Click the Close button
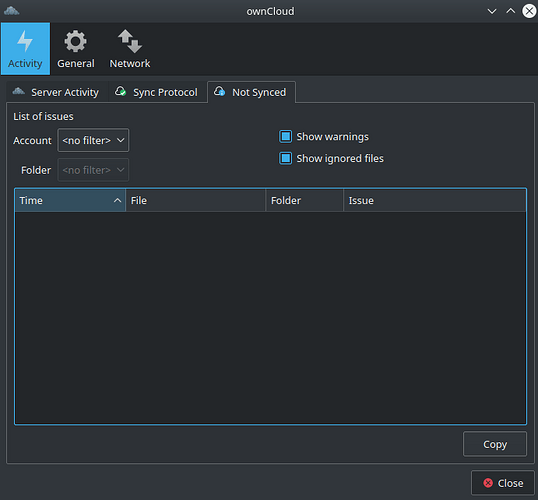The height and width of the screenshot is (500, 538). coord(503,483)
